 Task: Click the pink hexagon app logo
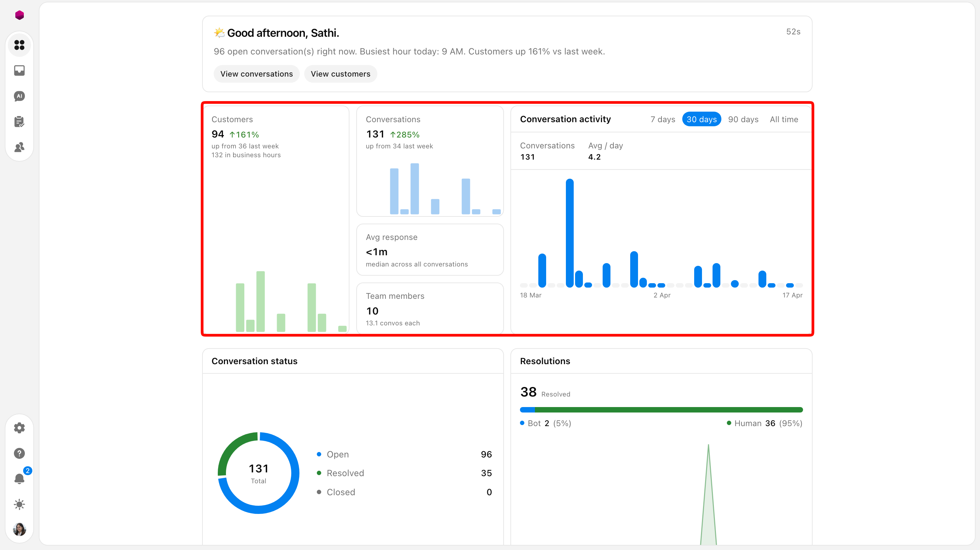pyautogui.click(x=19, y=15)
